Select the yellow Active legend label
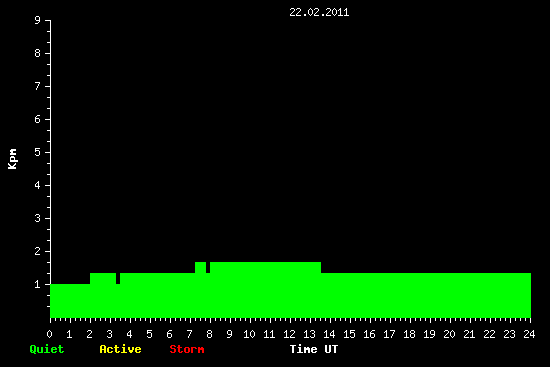The image size is (550, 367). 120,349
